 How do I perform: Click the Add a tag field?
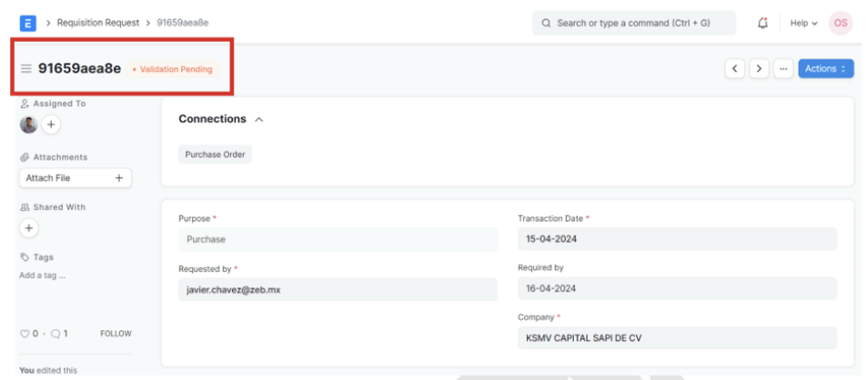43,275
